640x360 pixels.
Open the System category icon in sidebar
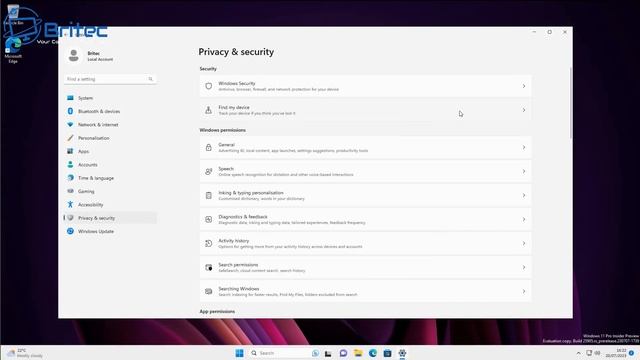coord(70,98)
